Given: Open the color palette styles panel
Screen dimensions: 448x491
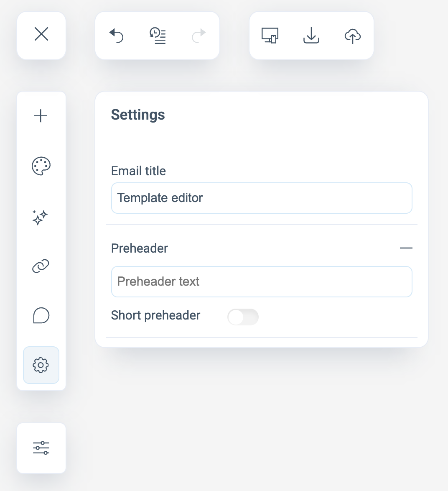Looking at the screenshot, I should 41,166.
